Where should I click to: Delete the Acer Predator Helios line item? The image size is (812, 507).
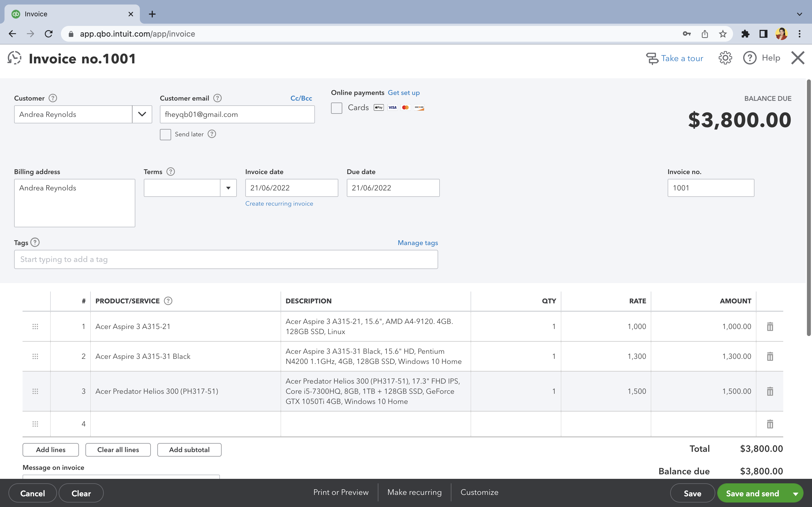point(770,391)
